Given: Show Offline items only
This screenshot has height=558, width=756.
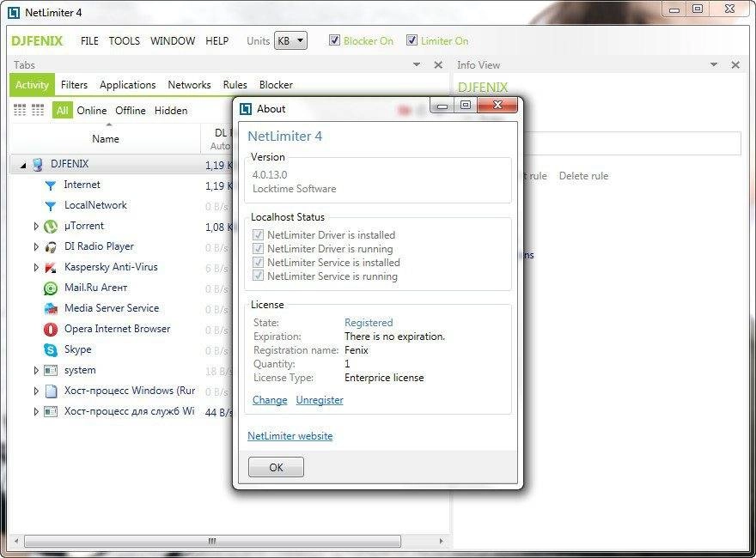Looking at the screenshot, I should 131,111.
